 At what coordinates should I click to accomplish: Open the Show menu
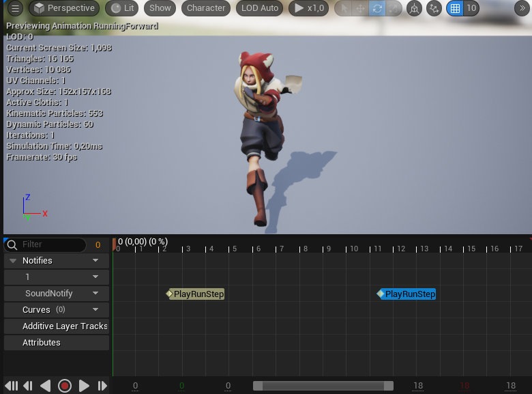(160, 8)
